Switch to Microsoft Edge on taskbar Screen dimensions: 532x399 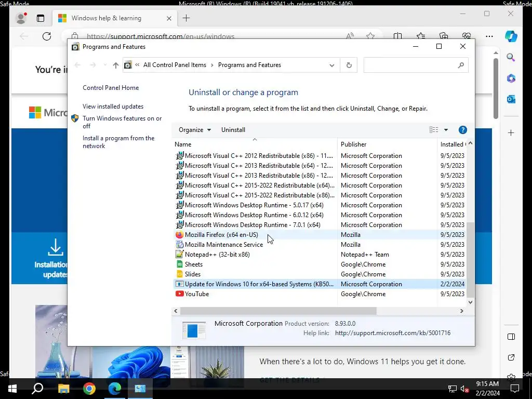[115, 388]
